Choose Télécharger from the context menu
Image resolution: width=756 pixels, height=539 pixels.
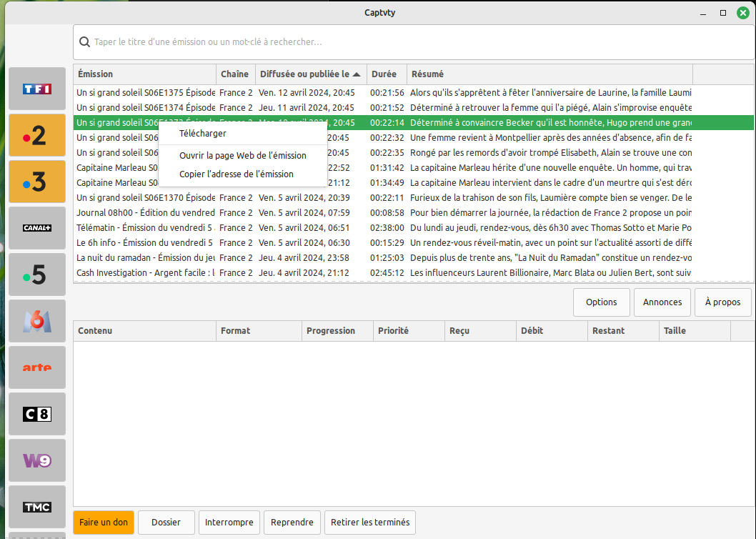202,133
